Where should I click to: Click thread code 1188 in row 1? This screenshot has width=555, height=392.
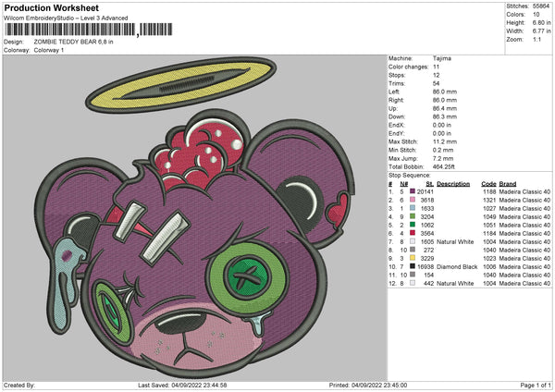coord(489,191)
